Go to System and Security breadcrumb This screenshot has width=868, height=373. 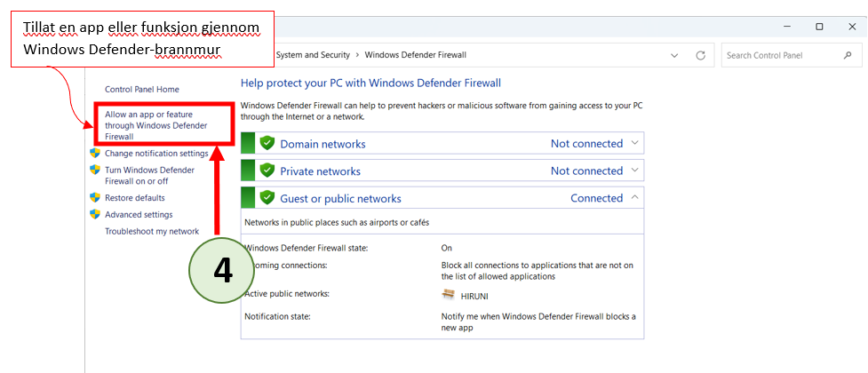tap(313, 55)
